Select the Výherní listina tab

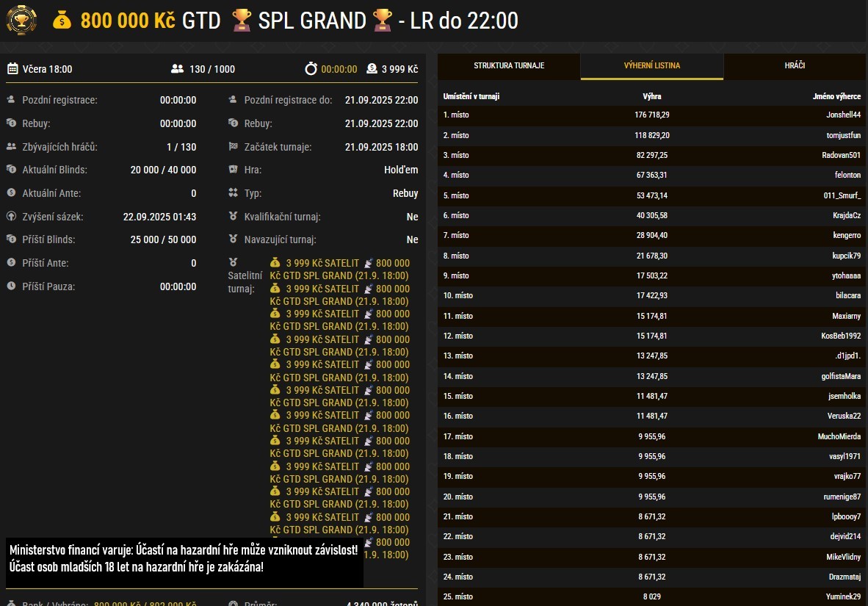(x=651, y=66)
